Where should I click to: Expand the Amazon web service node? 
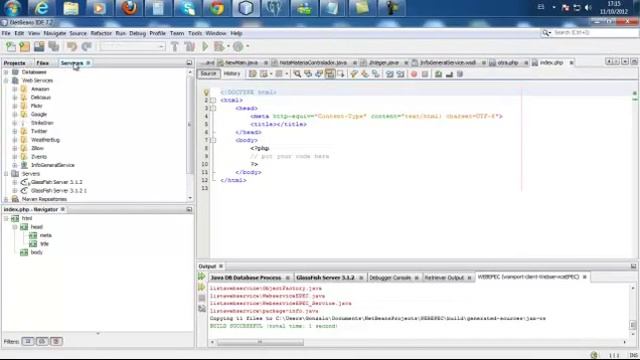coord(15,89)
